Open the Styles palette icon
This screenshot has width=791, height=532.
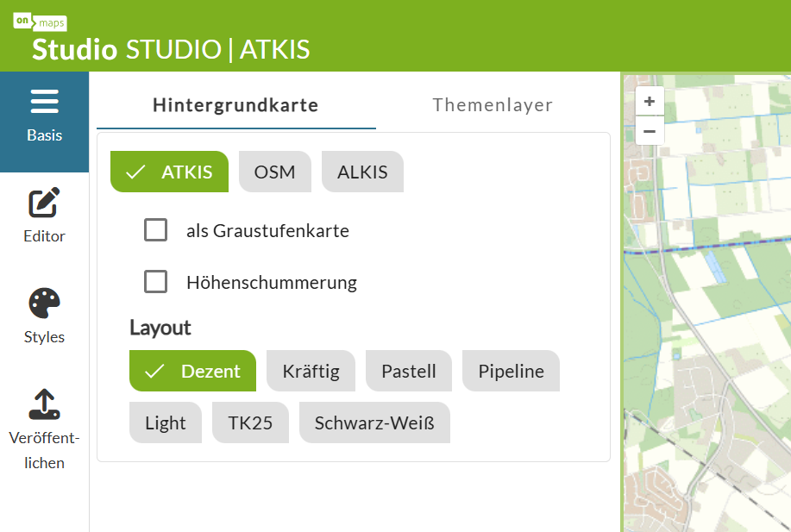click(44, 304)
